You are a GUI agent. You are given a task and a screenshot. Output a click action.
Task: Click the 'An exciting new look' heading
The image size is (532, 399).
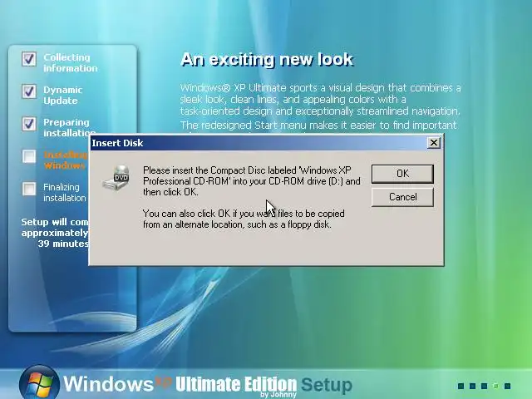pos(267,59)
